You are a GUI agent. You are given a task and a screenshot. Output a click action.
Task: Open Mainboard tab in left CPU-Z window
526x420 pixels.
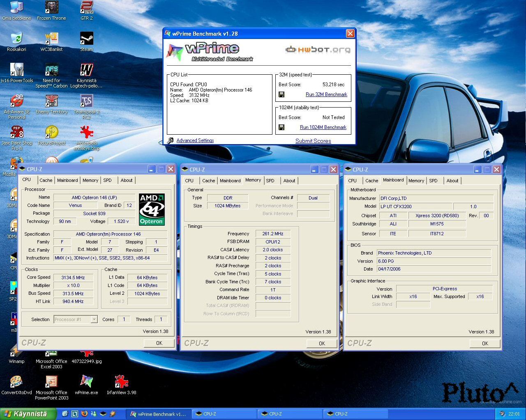coord(67,180)
